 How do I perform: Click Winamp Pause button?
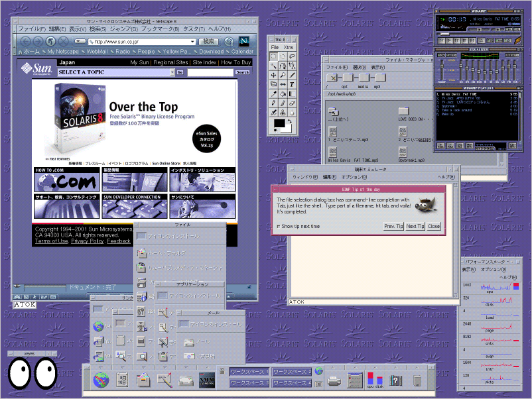coord(457,40)
